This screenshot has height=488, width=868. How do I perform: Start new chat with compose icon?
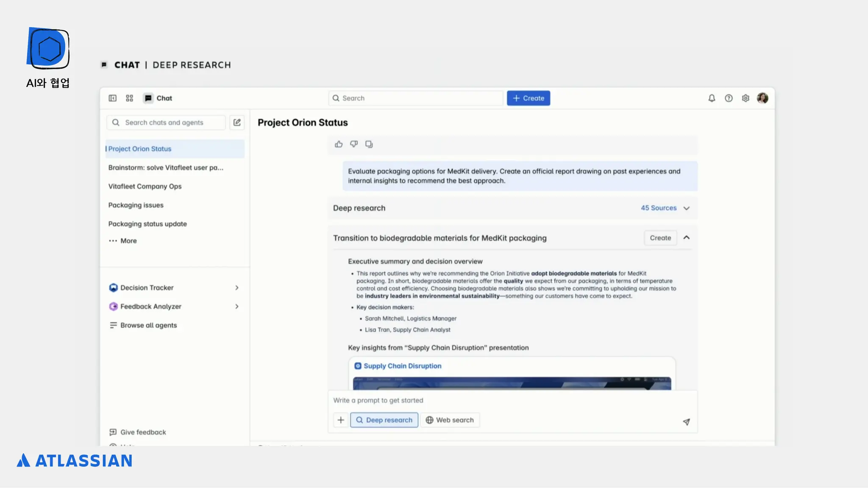[x=237, y=122]
